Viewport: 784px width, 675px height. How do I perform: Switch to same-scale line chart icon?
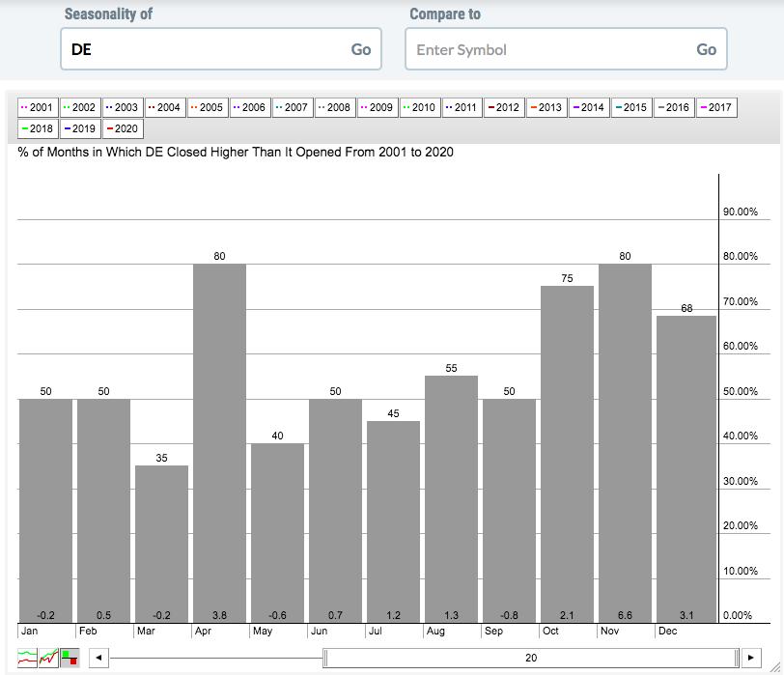(x=48, y=658)
